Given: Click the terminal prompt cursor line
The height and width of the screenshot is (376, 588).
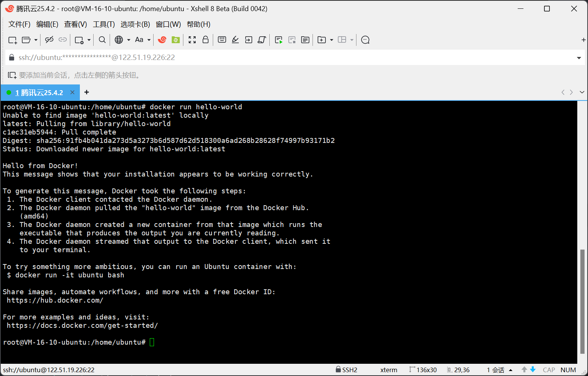Looking at the screenshot, I should point(79,342).
